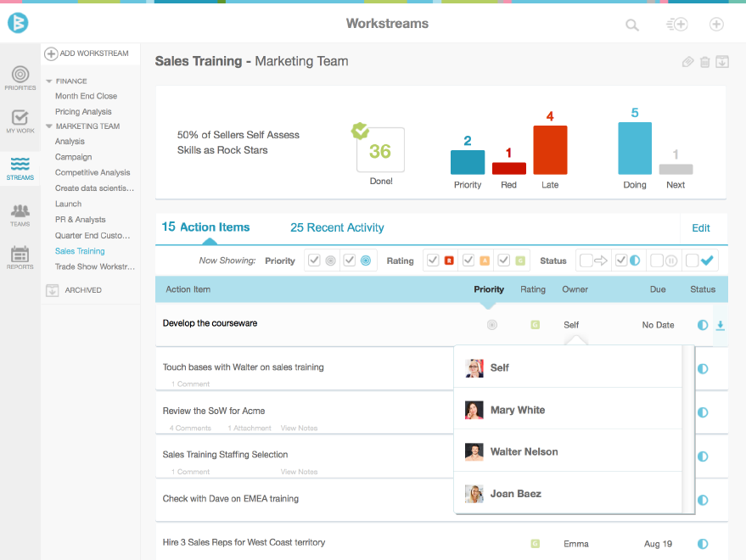Click the edit pencil icon for Sales Training

(687, 62)
